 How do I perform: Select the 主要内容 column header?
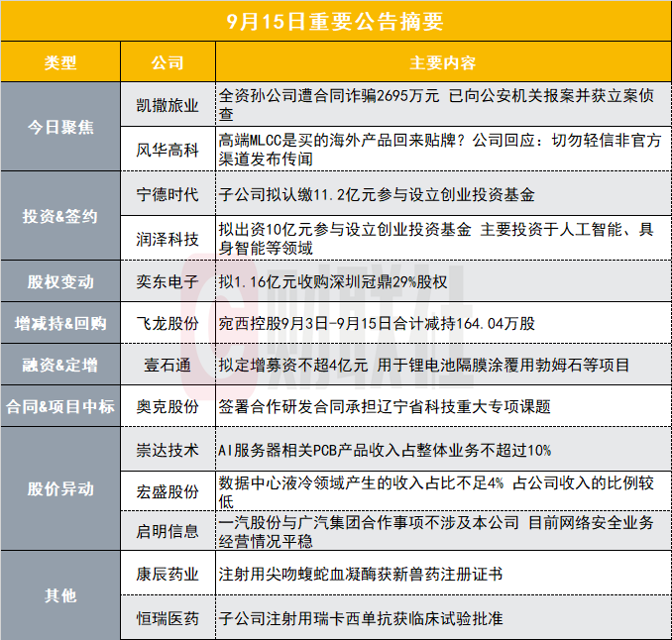(x=443, y=63)
